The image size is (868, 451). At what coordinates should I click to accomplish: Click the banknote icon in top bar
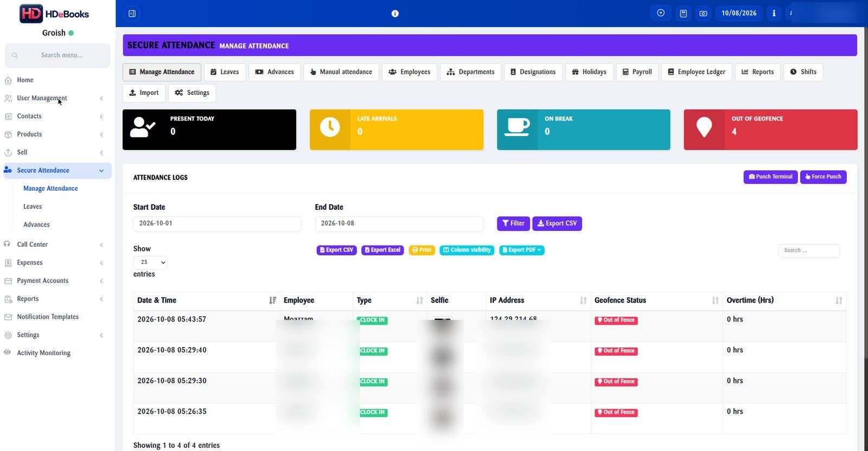703,14
